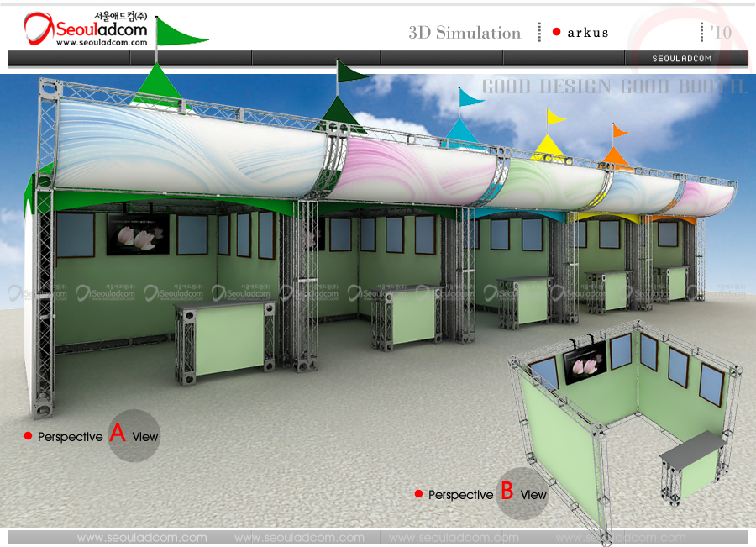
Task: Open the flower poster in first booth
Action: (138, 233)
